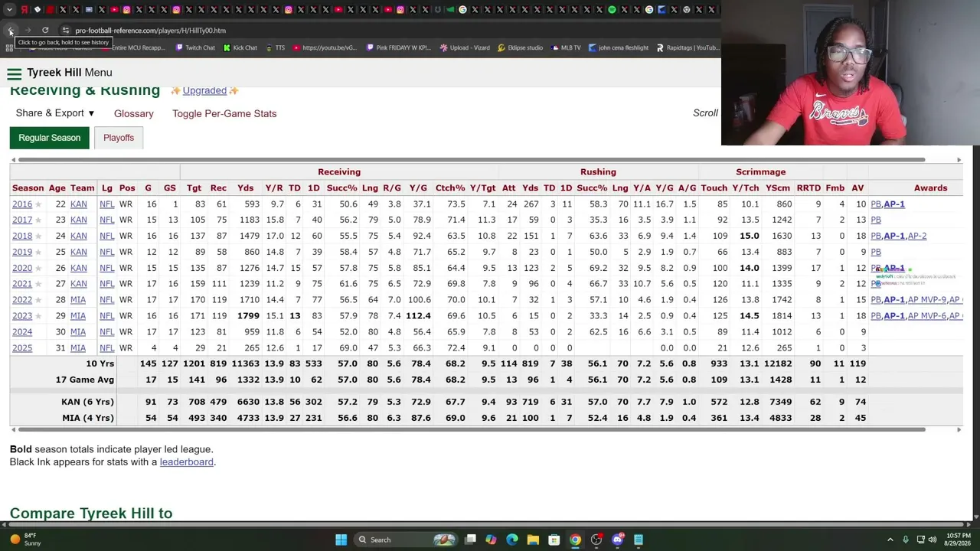The image size is (980, 551).
Task: Open Microsoft Store from the taskbar
Action: tap(554, 540)
